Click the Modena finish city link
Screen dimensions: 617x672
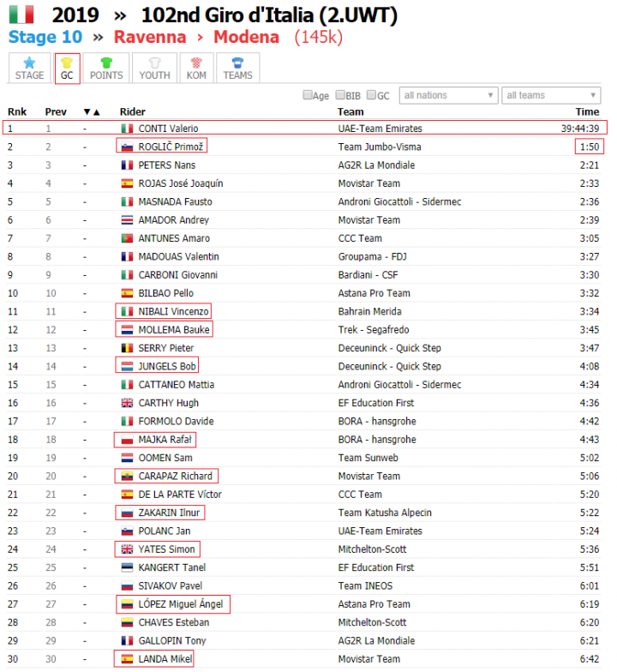tap(247, 37)
